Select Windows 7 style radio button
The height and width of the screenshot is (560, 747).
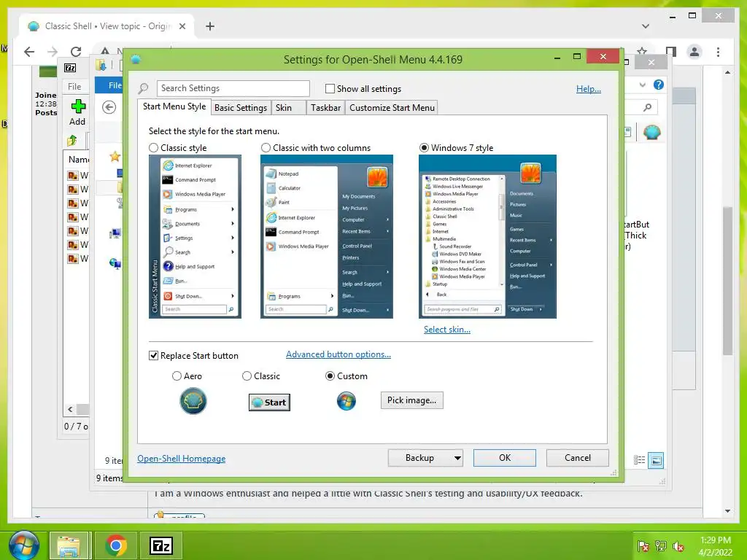click(424, 147)
